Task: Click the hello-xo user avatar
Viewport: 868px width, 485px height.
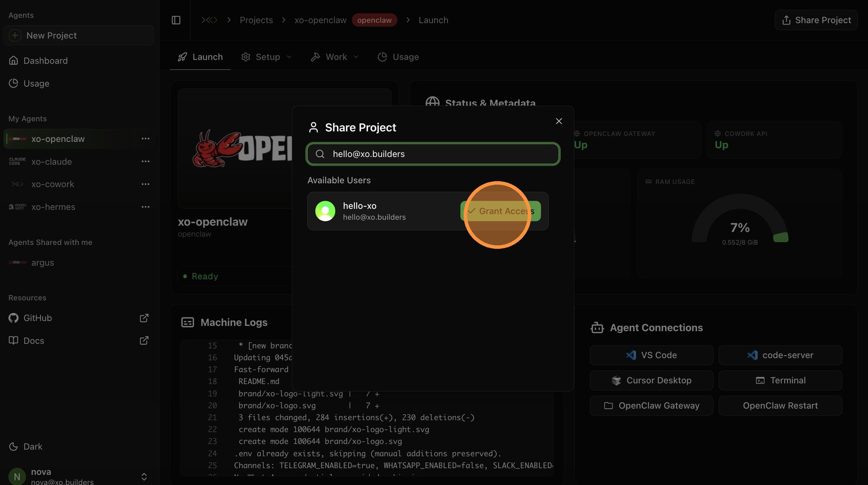Action: click(325, 211)
